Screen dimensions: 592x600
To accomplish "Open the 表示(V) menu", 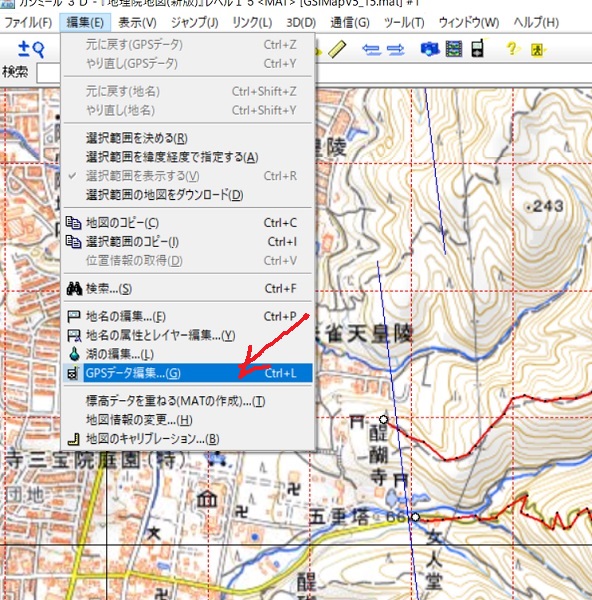I will tap(137, 23).
